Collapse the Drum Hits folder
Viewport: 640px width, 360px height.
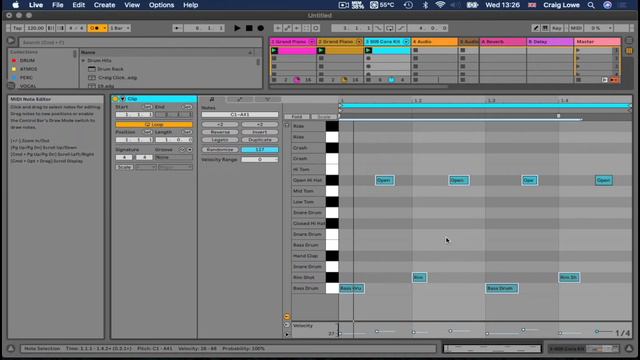84,60
